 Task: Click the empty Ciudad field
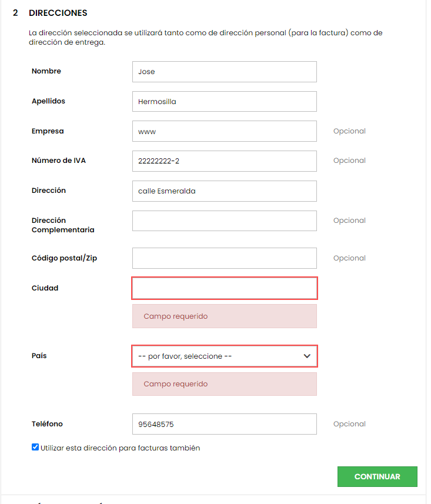point(224,288)
